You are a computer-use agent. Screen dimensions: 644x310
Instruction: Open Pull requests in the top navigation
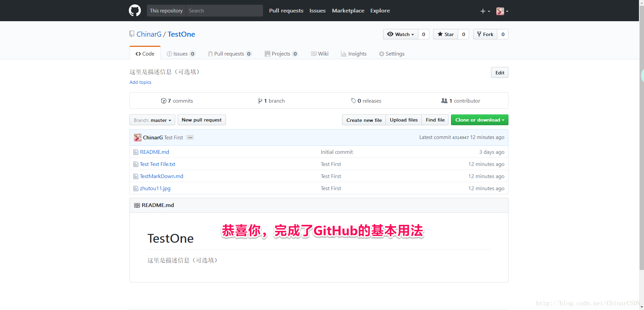(x=286, y=10)
